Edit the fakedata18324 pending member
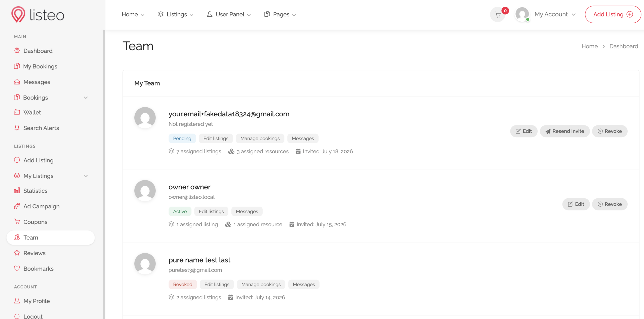The image size is (644, 319). [524, 131]
